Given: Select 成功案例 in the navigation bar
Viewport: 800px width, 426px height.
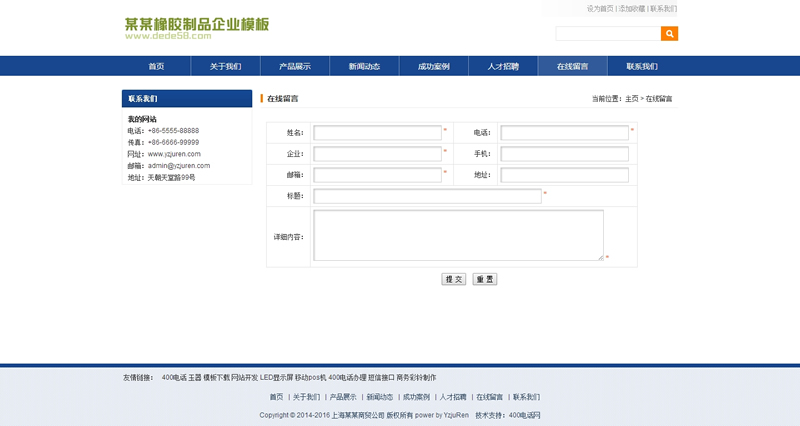Looking at the screenshot, I should (433, 66).
